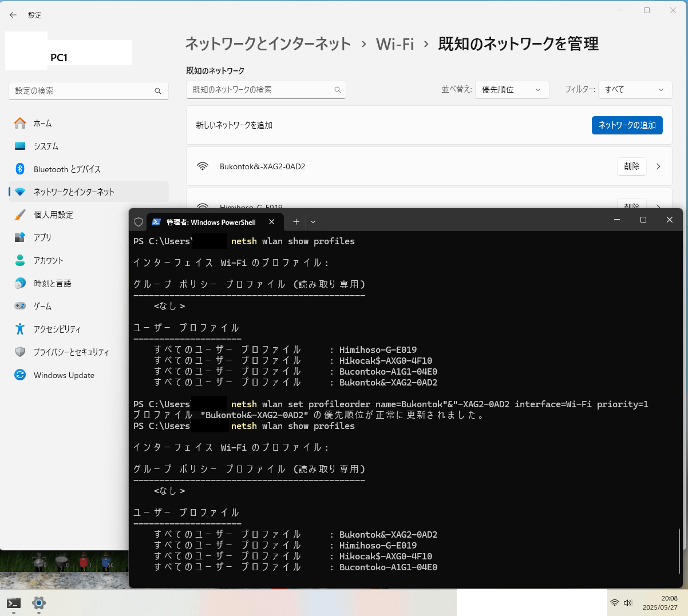Click the PC1 account name
Image resolution: width=688 pixels, height=616 pixels.
(59, 58)
